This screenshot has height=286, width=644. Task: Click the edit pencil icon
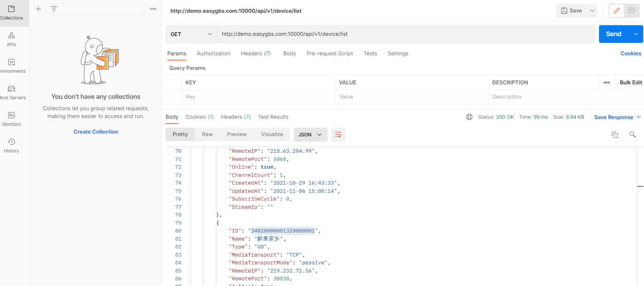tap(617, 11)
